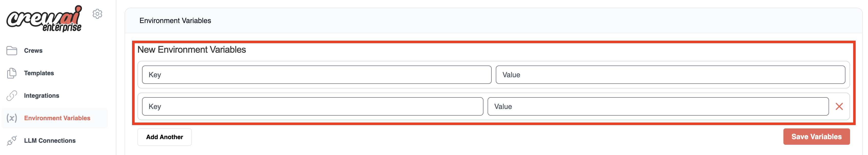868x155 pixels.
Task: Open settings via the gear icon
Action: coord(97,14)
